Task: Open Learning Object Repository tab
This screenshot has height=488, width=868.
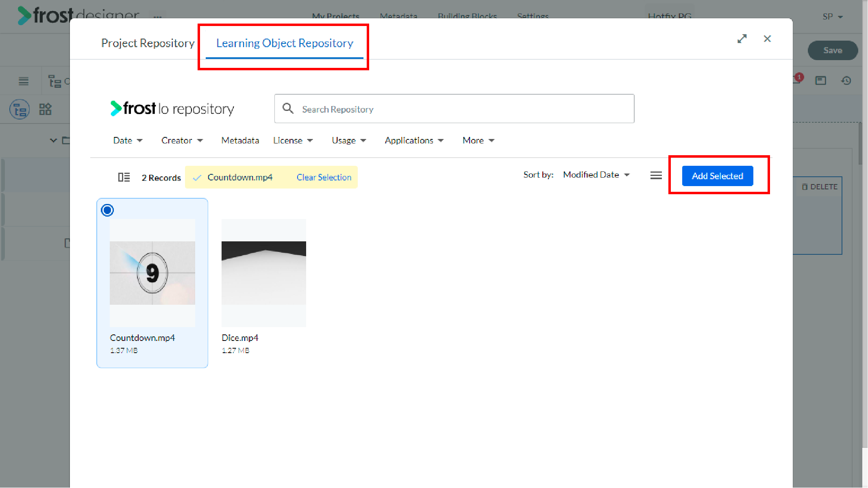Action: click(x=285, y=43)
